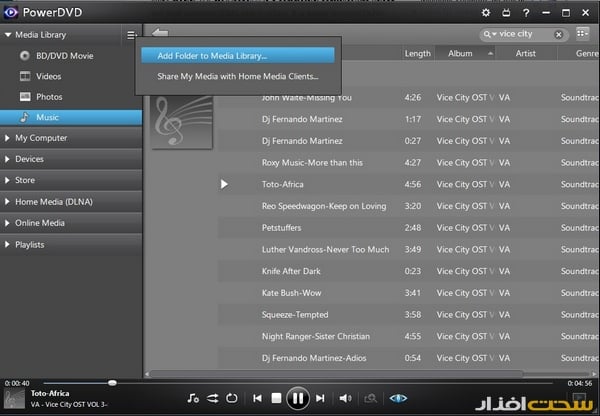Click the back arrow in content pane
The width and height of the screenshot is (600, 416).
[160, 34]
